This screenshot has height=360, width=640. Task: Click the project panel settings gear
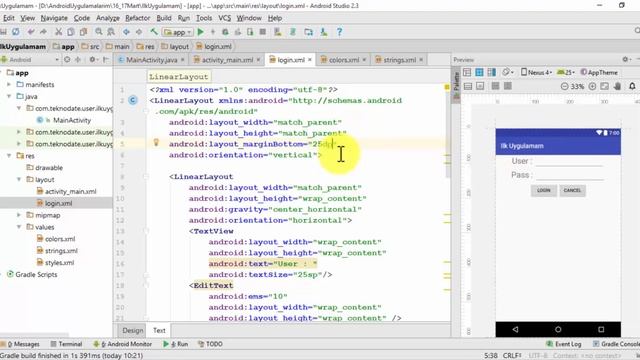93,60
